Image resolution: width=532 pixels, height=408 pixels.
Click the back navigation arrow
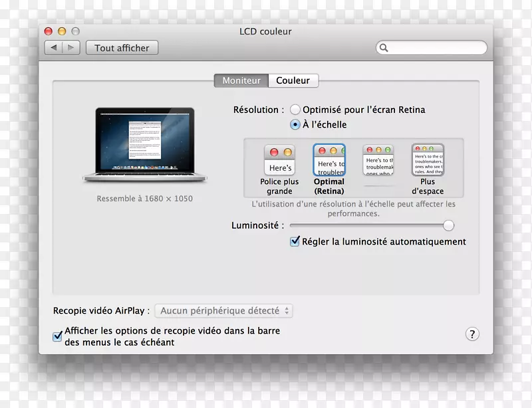click(53, 47)
